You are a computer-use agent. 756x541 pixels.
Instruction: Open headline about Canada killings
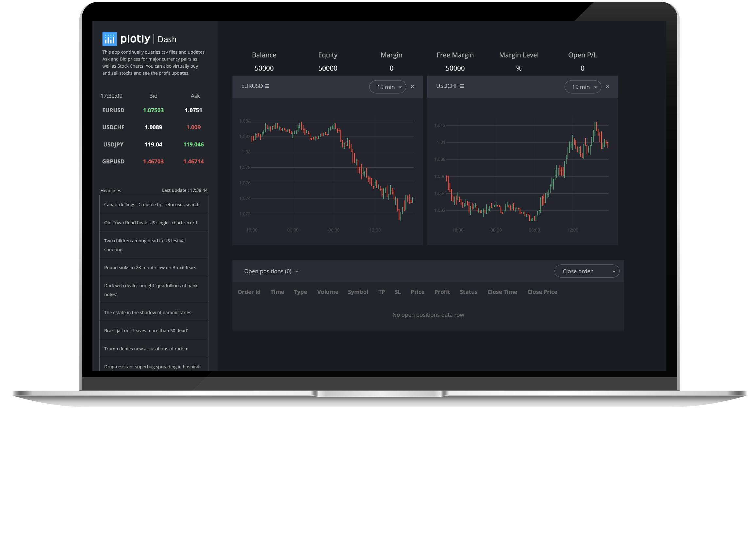pos(152,205)
